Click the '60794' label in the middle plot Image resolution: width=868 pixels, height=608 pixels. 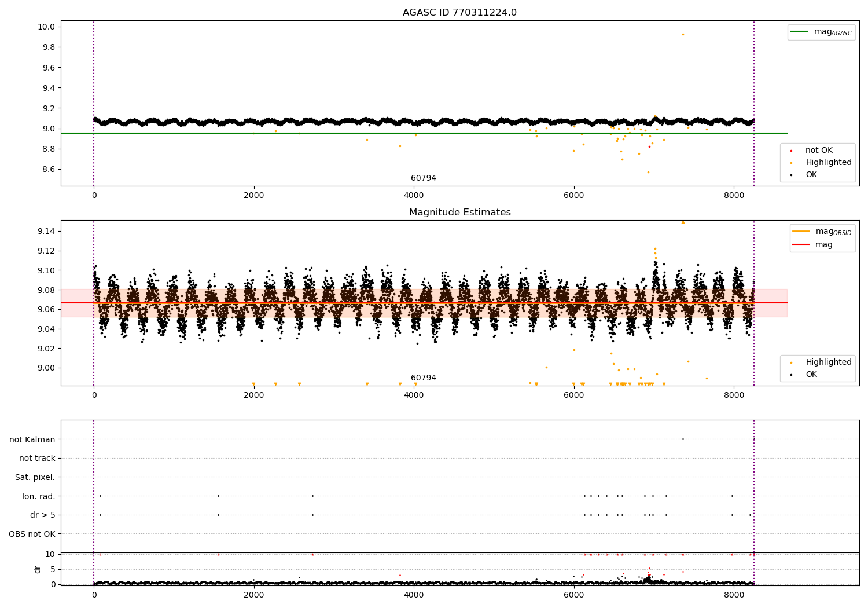424,378
